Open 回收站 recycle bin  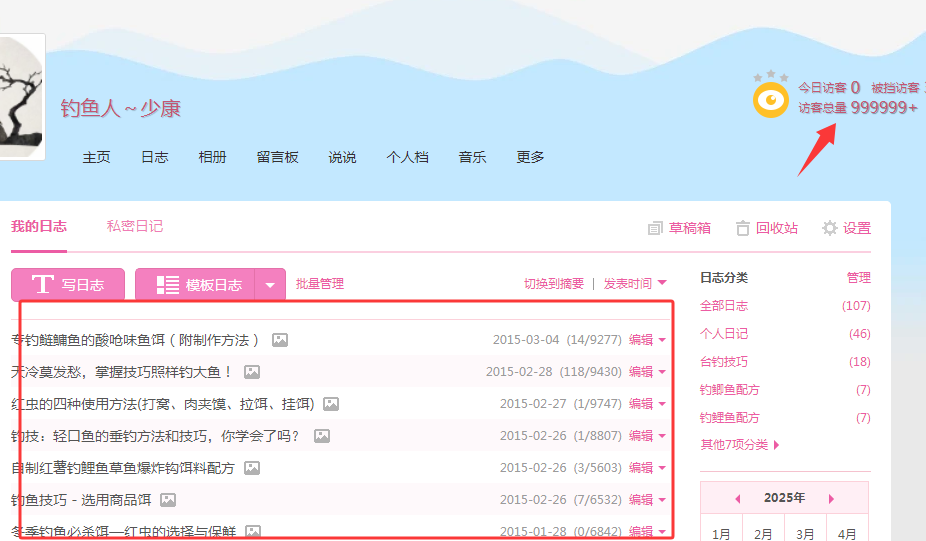click(767, 228)
